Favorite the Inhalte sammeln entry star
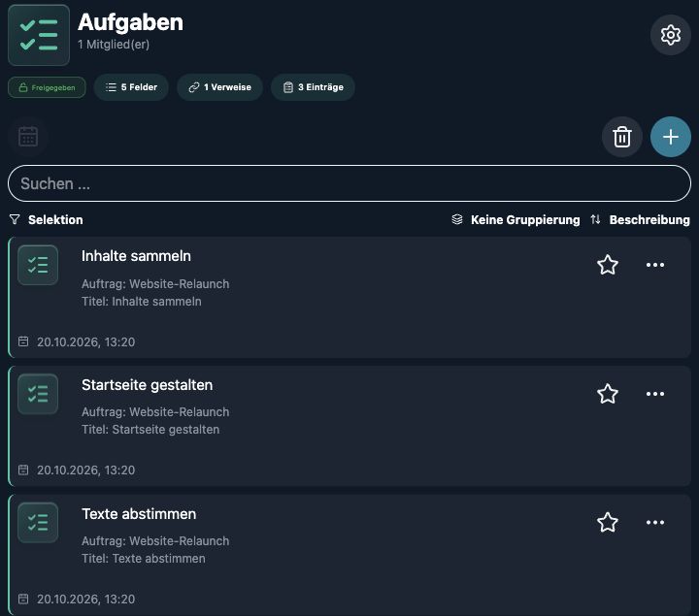 click(x=607, y=265)
